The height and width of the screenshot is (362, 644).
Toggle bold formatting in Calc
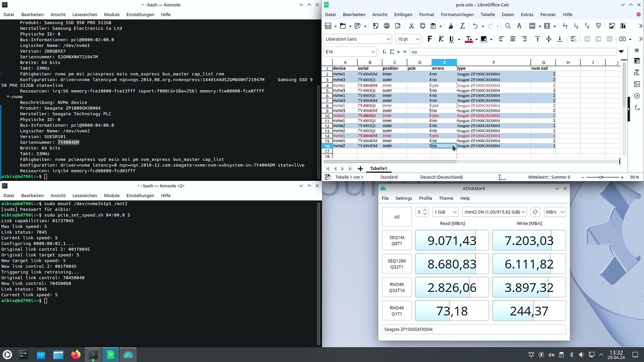click(x=430, y=39)
